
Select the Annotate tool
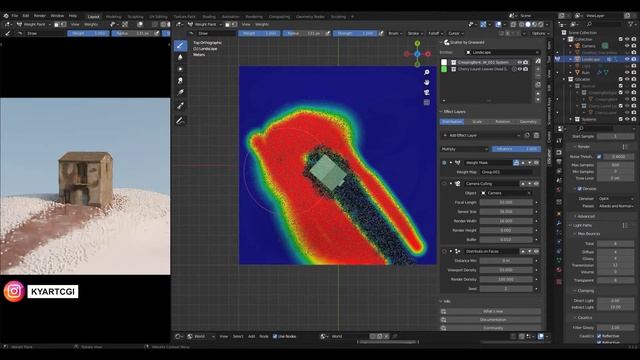pyautogui.click(x=180, y=120)
